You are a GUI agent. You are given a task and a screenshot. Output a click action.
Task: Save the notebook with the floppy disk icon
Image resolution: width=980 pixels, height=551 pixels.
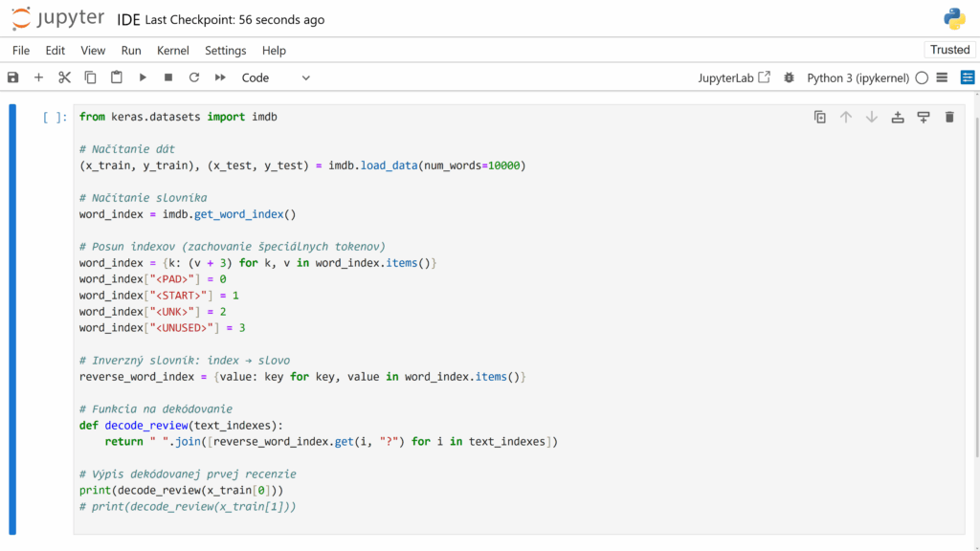pyautogui.click(x=12, y=77)
